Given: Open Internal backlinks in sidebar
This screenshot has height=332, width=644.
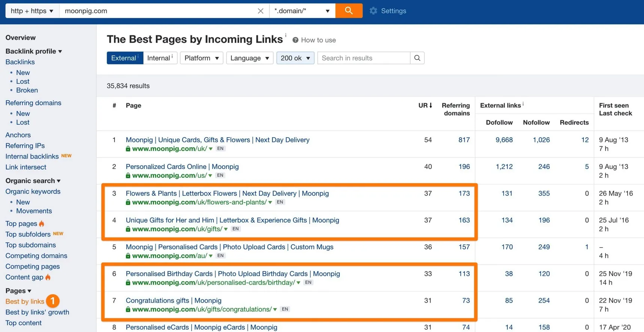Looking at the screenshot, I should 32,156.
